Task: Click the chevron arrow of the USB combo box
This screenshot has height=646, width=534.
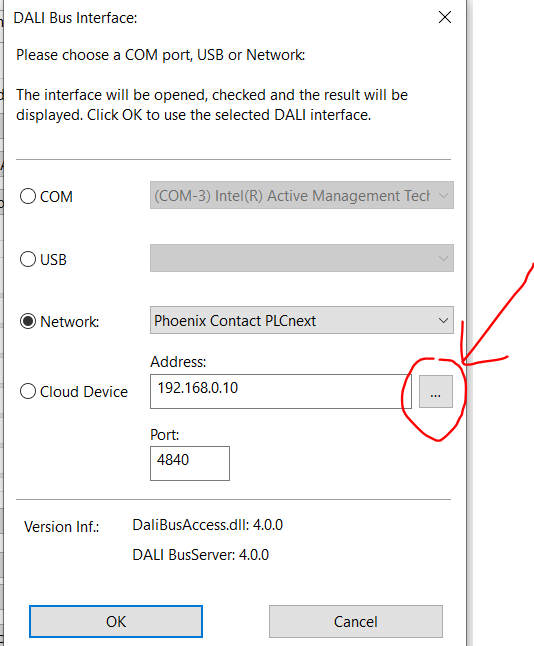Action: [443, 258]
